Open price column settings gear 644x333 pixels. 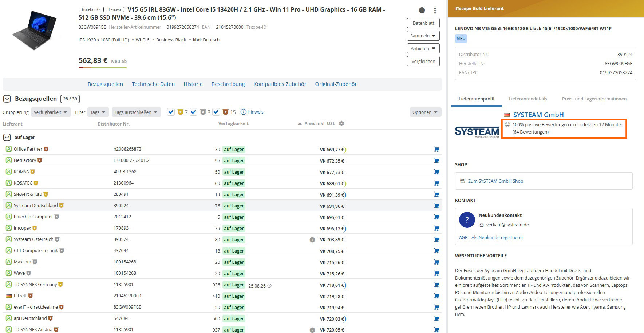coord(341,123)
